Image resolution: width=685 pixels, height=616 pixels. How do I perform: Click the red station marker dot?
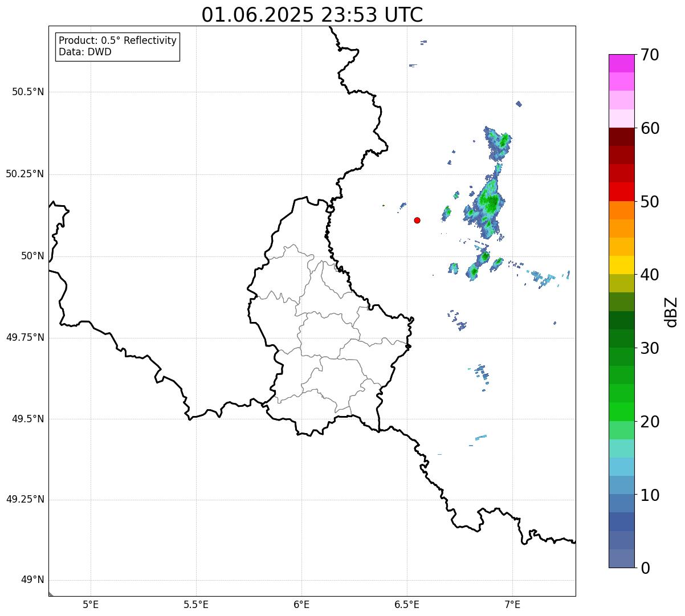(x=417, y=220)
